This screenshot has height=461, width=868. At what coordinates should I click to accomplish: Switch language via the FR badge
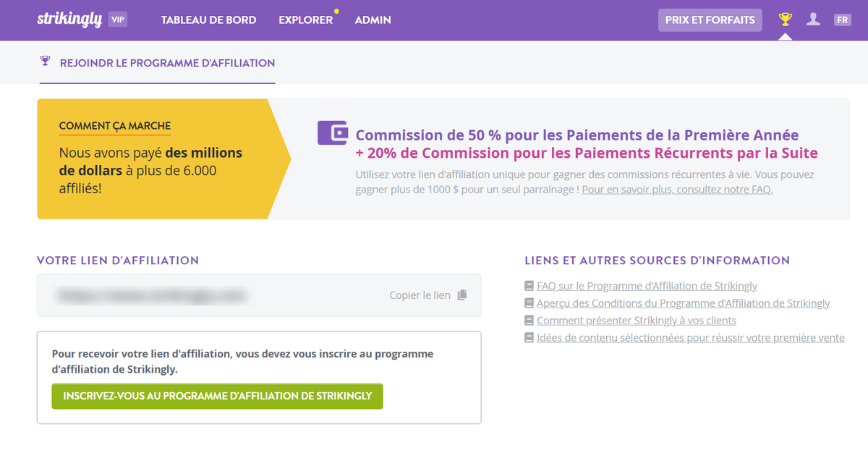pyautogui.click(x=842, y=20)
